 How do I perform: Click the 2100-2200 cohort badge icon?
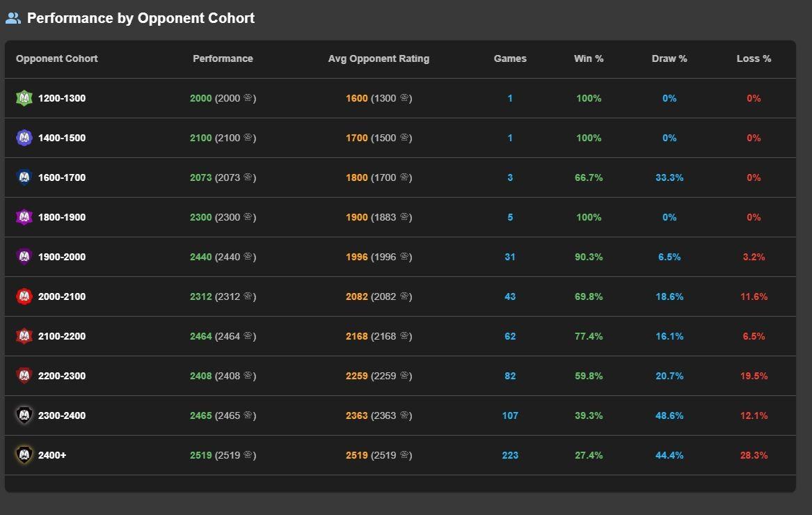tap(24, 336)
